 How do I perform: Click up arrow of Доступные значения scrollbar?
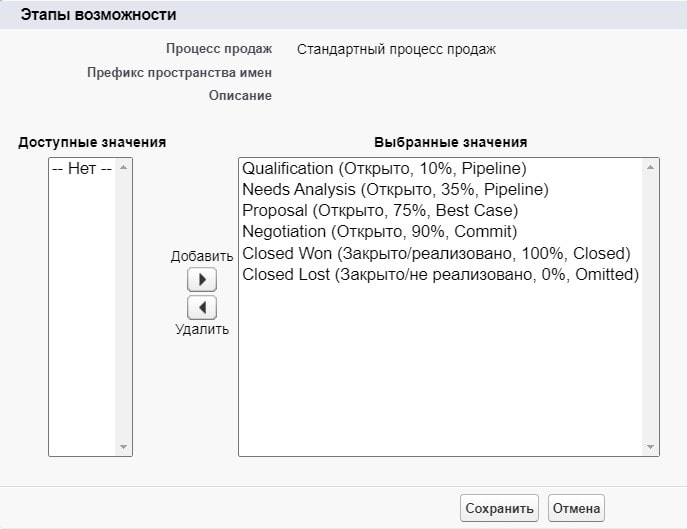(124, 167)
